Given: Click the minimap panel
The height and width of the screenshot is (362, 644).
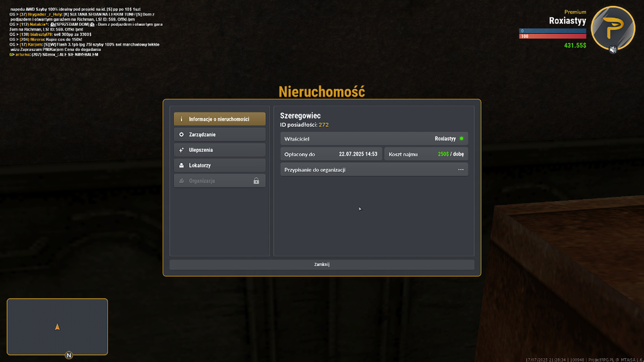Looking at the screenshot, I should [57, 327].
